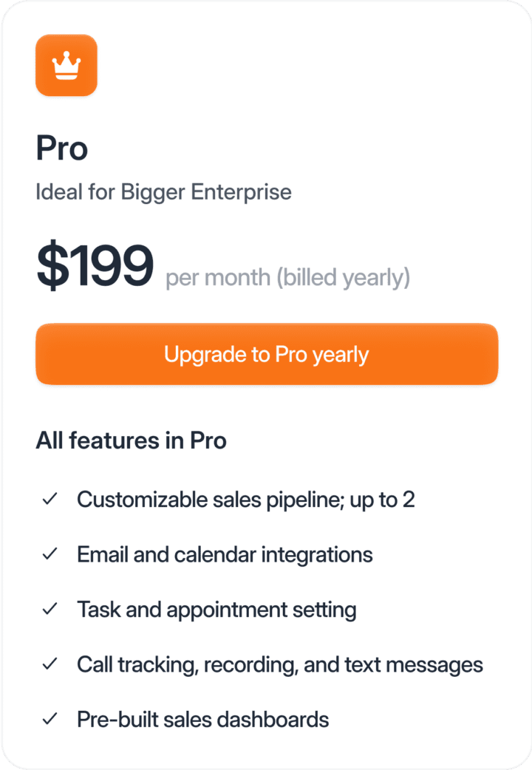The height and width of the screenshot is (770, 532).
Task: Click checkmark beside Pre-built sales dashboards
Action: (x=50, y=719)
